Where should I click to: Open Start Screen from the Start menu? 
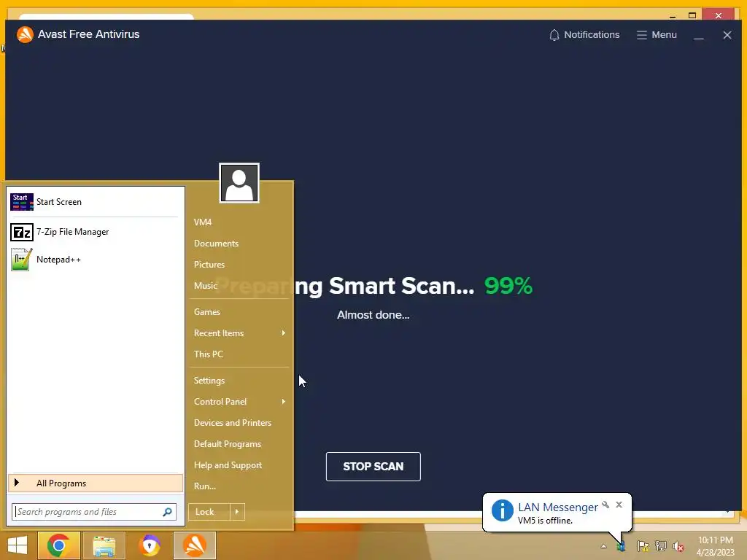pyautogui.click(x=95, y=202)
